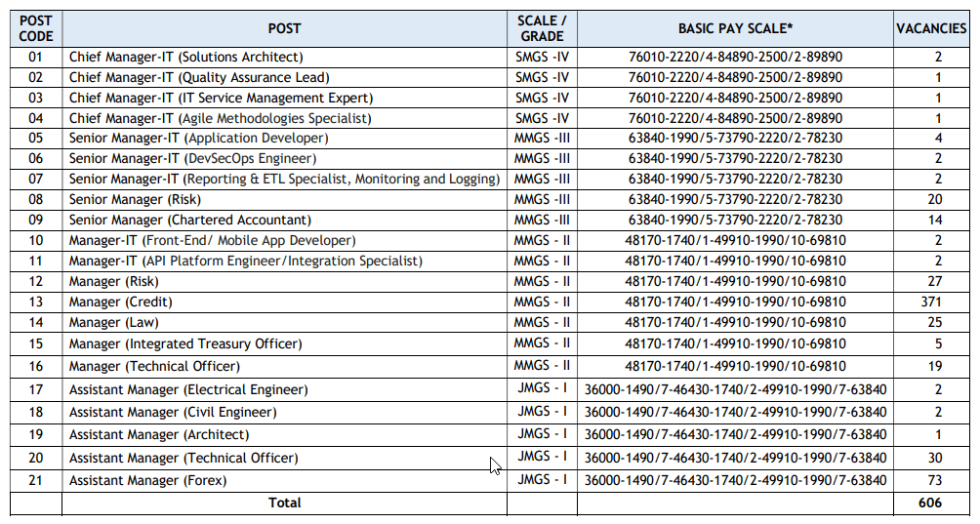Select the Senior Manager (Chartered Accountant) cell

click(x=190, y=220)
